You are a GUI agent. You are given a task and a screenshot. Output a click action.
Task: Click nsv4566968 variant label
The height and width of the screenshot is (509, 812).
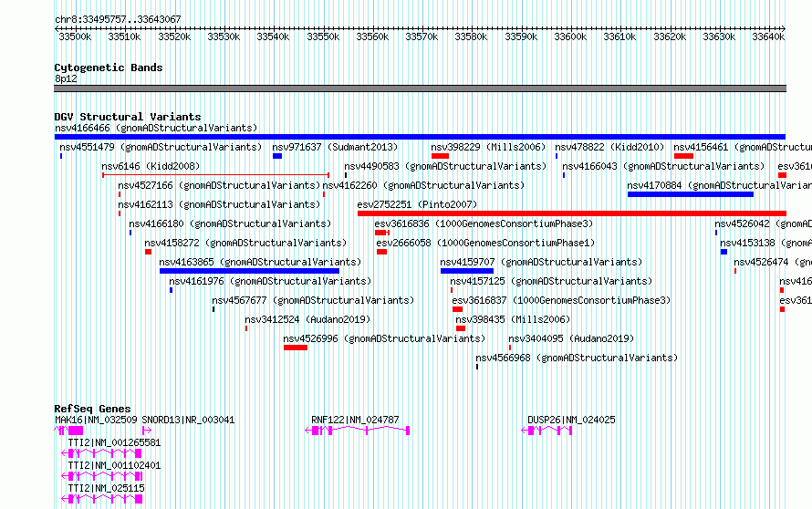tap(577, 358)
